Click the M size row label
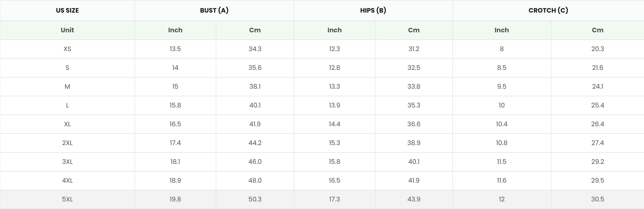 [x=67, y=87]
